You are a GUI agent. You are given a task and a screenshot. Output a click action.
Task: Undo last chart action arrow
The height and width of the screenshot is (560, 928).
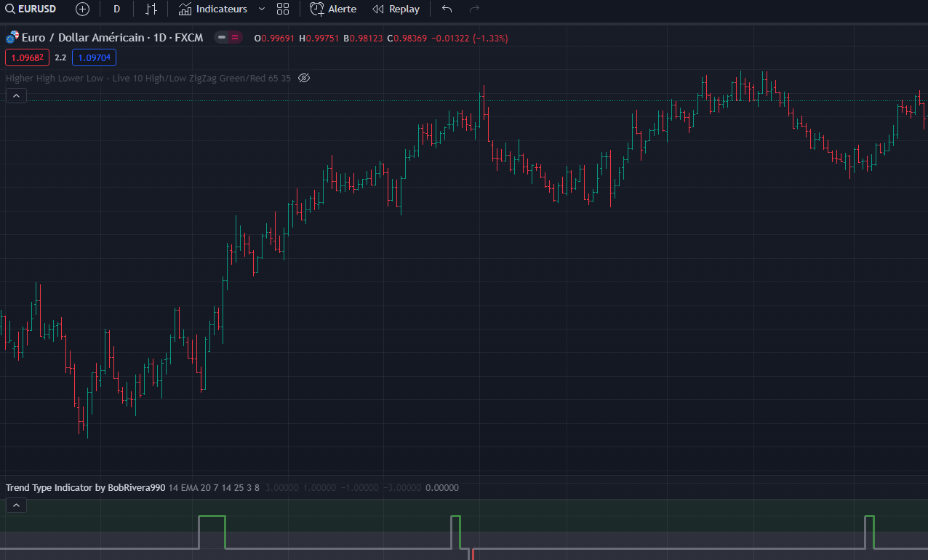click(x=447, y=9)
